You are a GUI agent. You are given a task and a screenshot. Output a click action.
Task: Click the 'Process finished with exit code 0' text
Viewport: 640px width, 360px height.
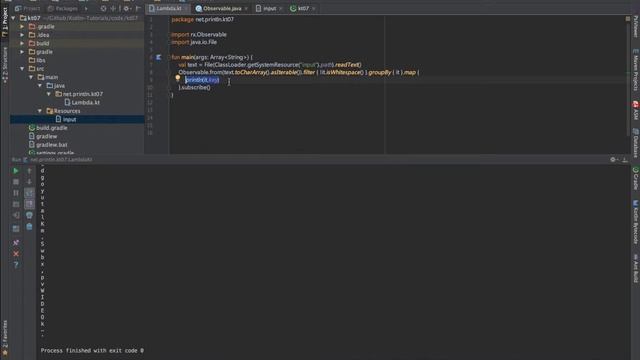92,351
